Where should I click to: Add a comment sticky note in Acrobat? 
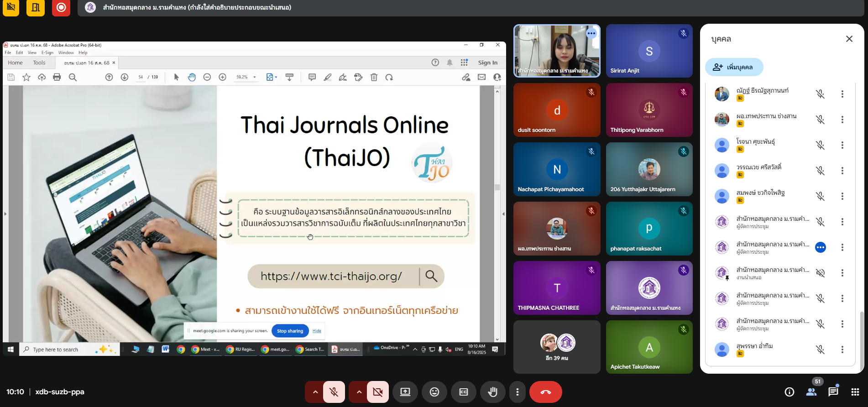click(x=312, y=77)
